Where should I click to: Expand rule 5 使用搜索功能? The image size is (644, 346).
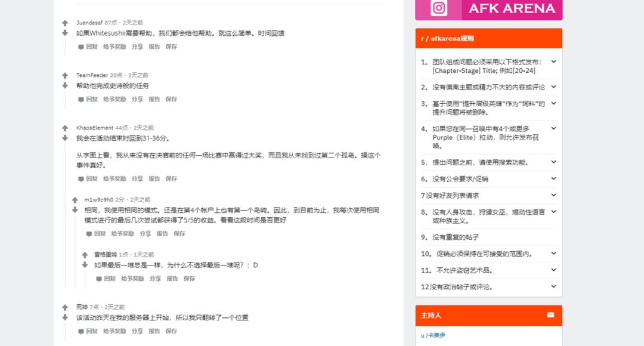tap(553, 162)
